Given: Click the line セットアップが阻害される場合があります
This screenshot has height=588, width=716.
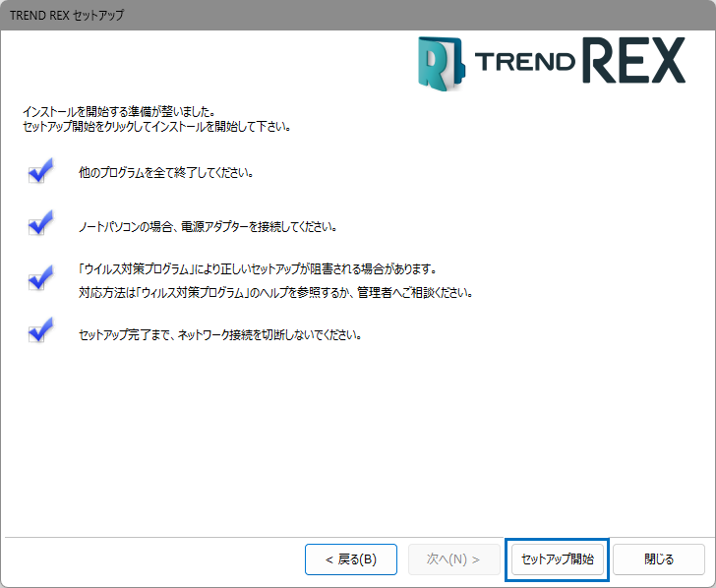Looking at the screenshot, I should [x=258, y=268].
